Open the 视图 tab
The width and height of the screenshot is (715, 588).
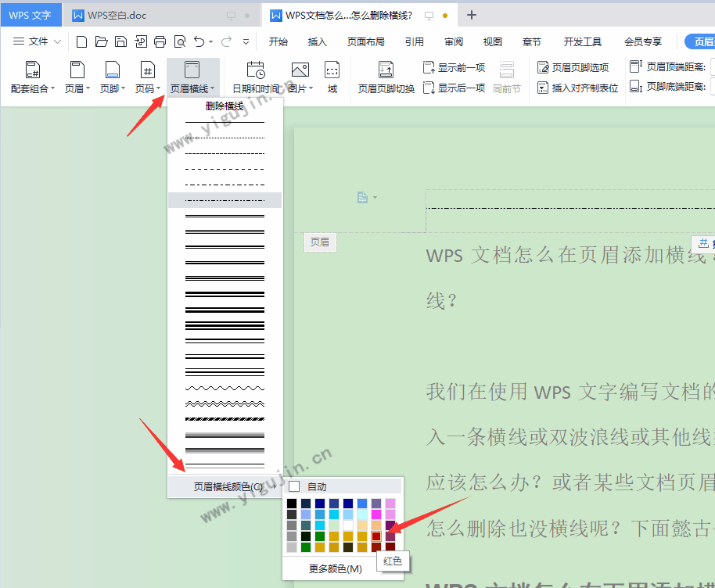point(493,42)
